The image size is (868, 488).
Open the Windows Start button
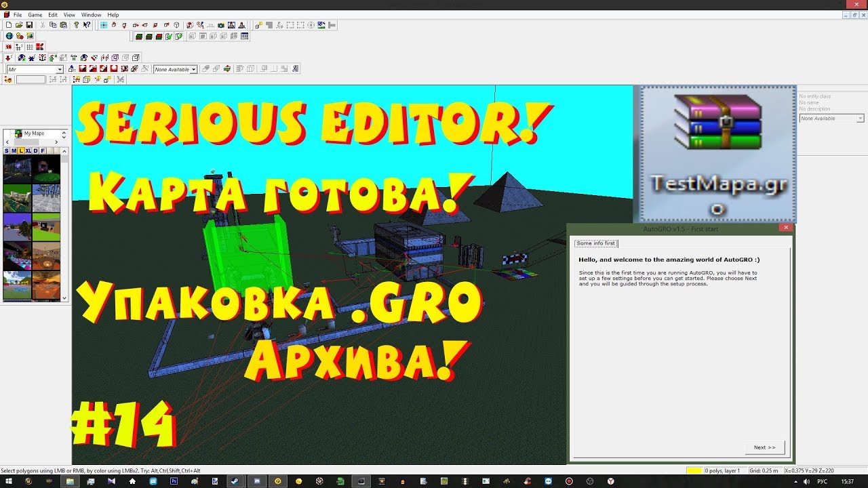(7, 481)
